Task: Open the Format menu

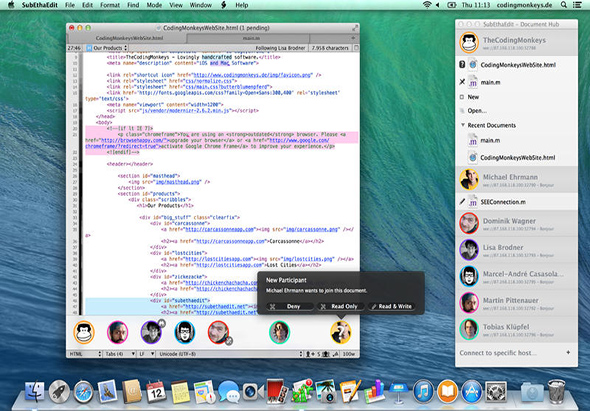Action: point(109,5)
